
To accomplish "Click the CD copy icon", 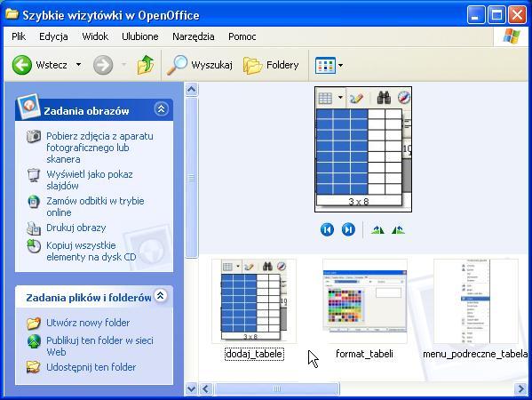I will pos(34,246).
